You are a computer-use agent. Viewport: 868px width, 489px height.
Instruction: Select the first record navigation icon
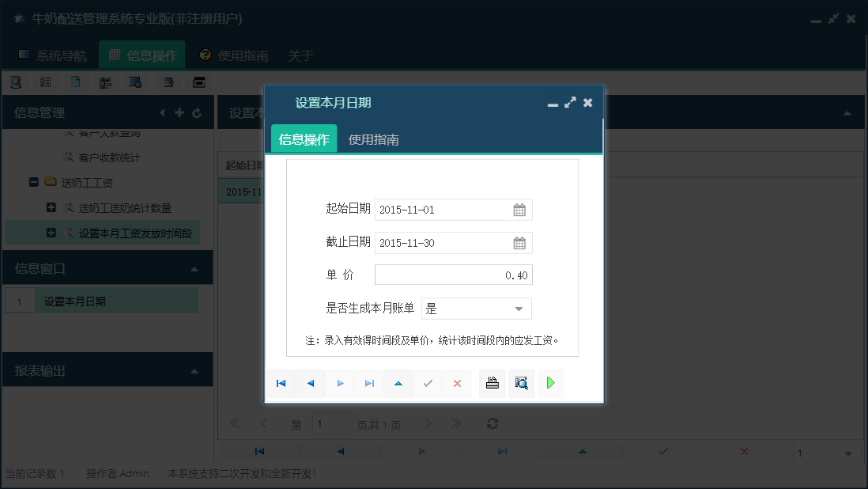[281, 383]
